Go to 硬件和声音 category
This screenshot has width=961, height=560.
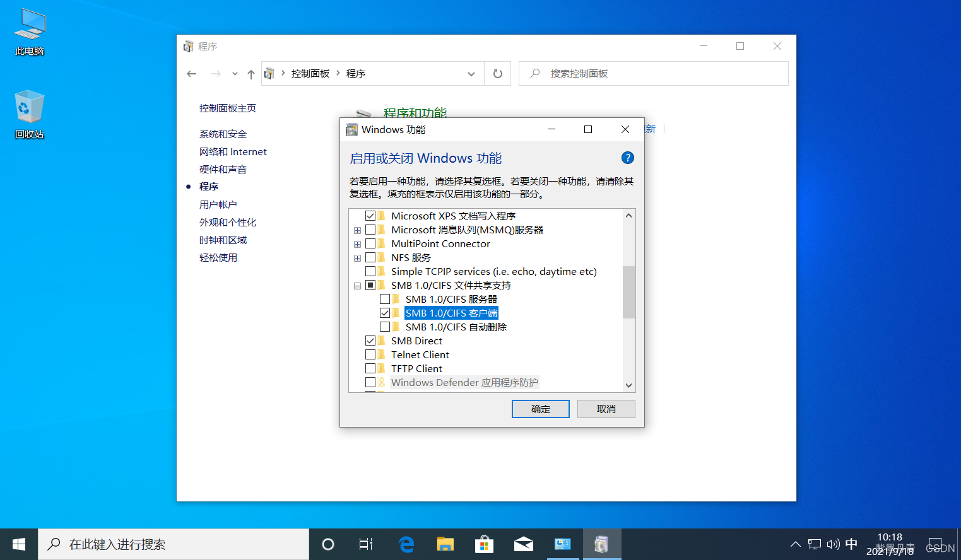click(x=223, y=170)
